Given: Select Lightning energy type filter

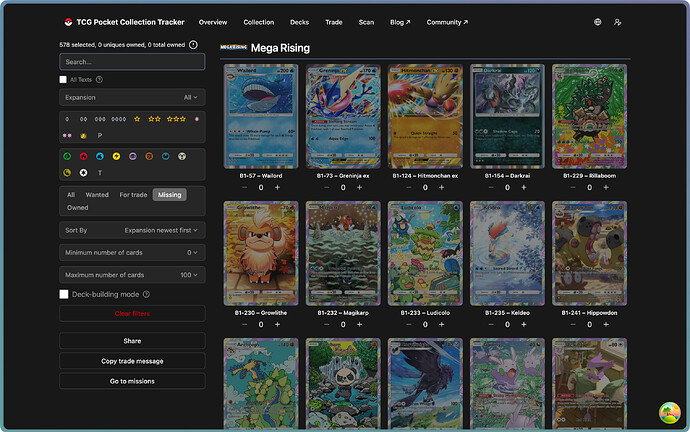Looking at the screenshot, I should click(116, 156).
